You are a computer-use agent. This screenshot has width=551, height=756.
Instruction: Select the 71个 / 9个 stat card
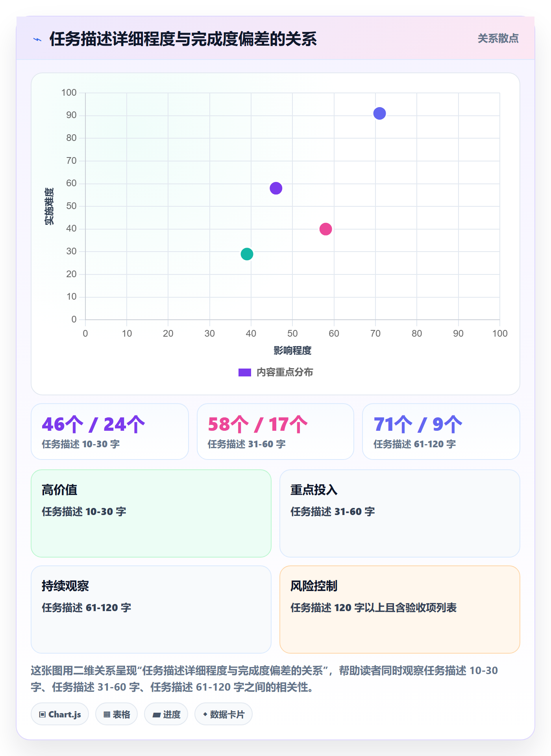tap(441, 432)
